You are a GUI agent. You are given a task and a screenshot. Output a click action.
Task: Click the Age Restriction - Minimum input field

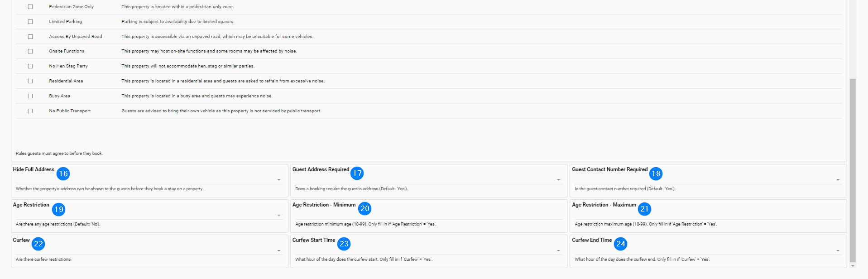[x=428, y=215]
